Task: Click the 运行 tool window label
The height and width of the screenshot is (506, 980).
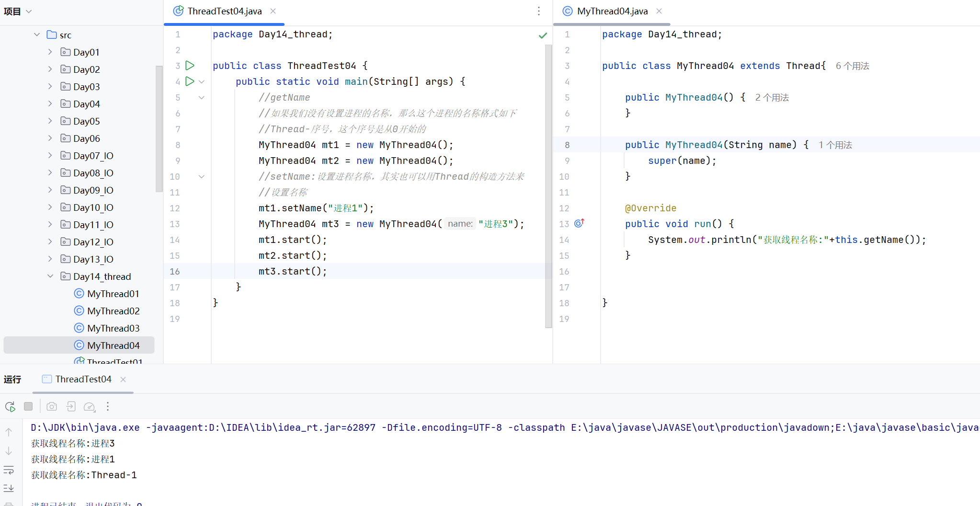Action: point(12,379)
